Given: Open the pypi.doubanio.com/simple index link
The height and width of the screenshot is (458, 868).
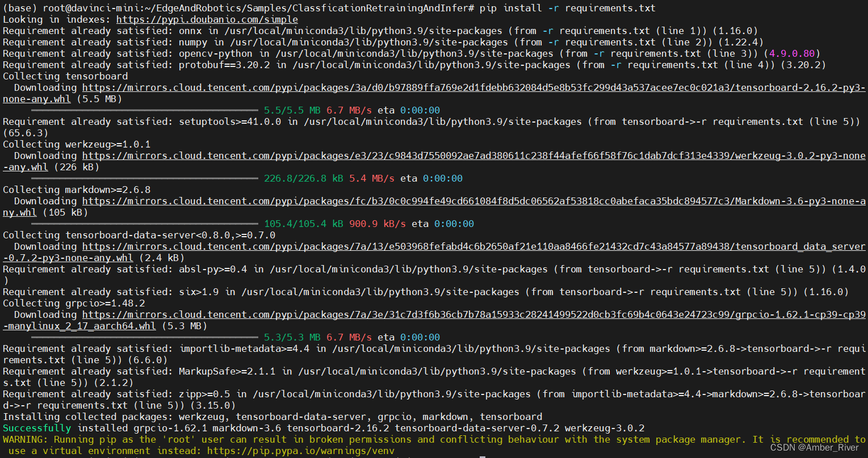Looking at the screenshot, I should pos(207,19).
